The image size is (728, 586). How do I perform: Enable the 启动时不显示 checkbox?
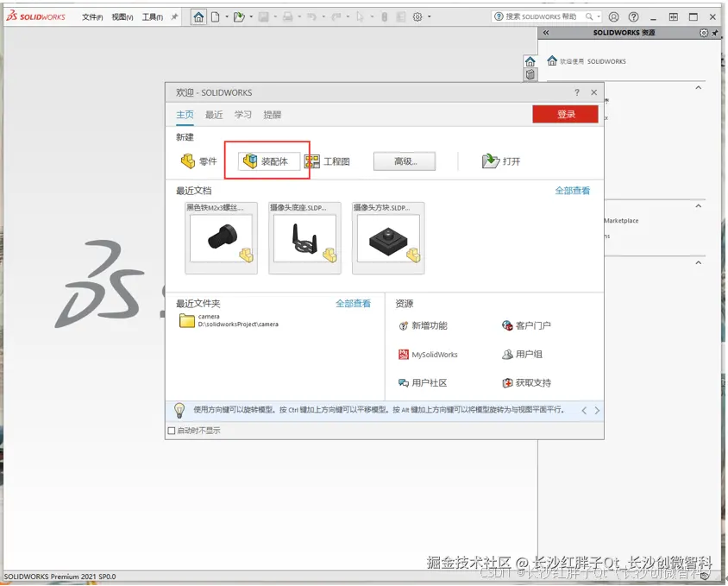pyautogui.click(x=171, y=429)
